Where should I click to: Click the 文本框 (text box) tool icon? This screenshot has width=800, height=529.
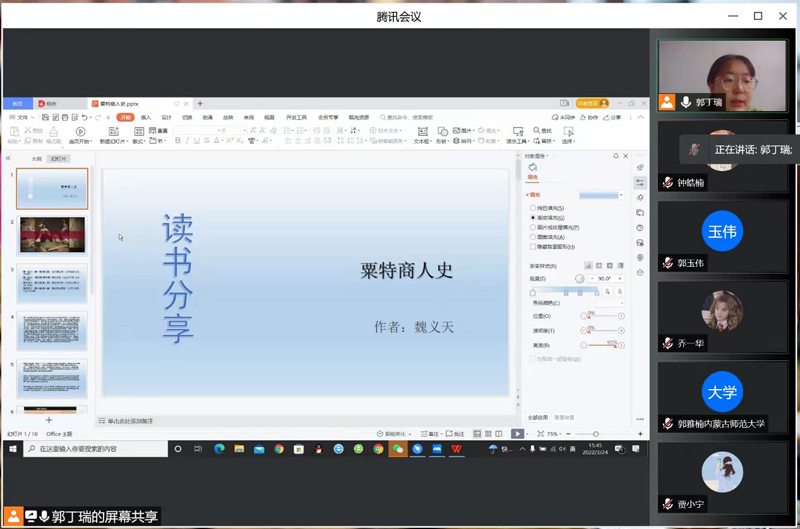click(422, 131)
